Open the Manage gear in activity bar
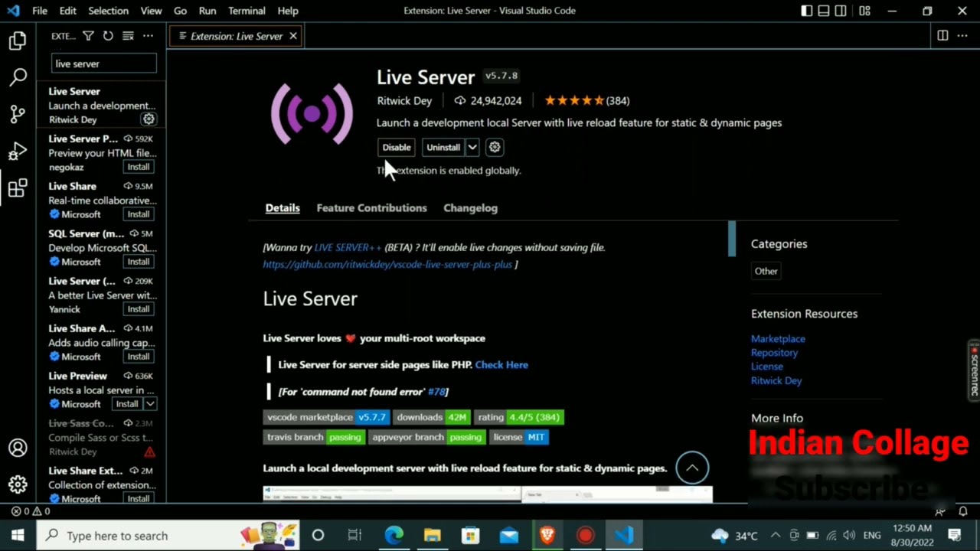This screenshot has height=551, width=980. pos(18,484)
